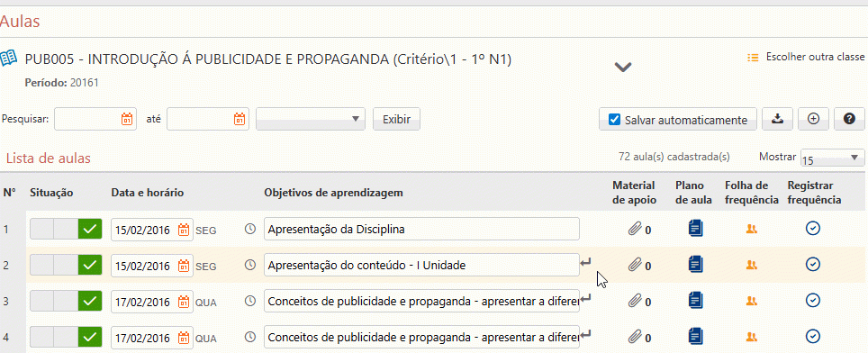
Task: Open the Mostrar 15 rows dropdown
Action: tap(833, 158)
